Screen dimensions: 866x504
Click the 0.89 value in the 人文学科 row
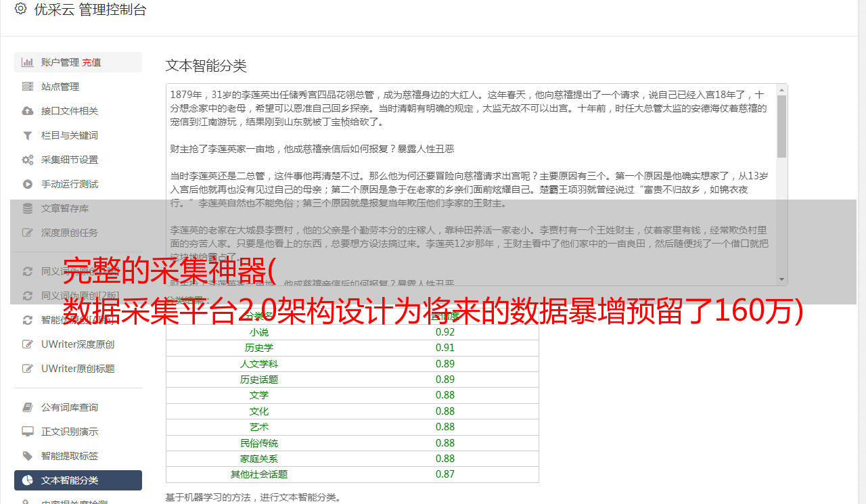tap(445, 364)
